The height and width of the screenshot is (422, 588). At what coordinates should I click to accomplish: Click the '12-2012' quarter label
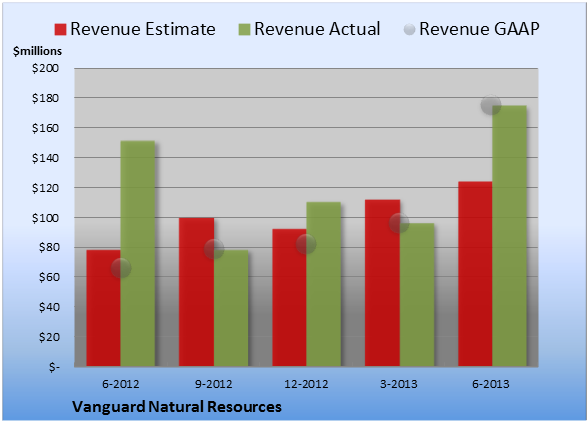click(x=306, y=384)
